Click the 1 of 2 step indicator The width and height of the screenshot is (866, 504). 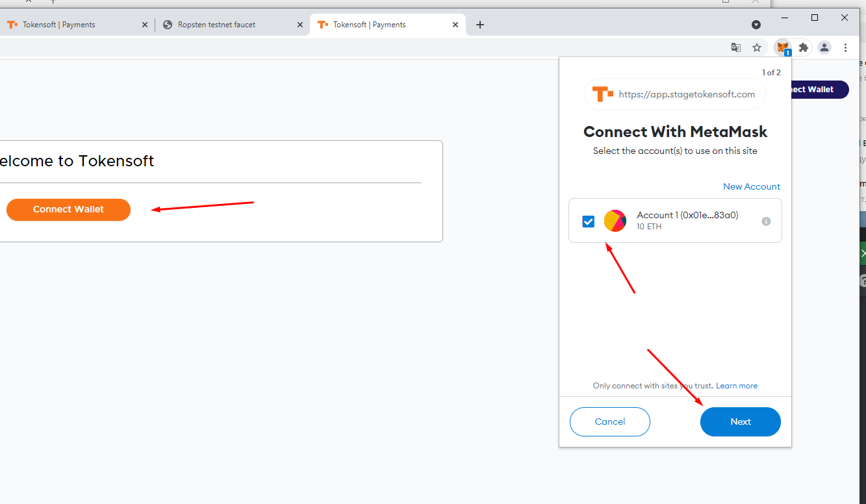pos(771,73)
